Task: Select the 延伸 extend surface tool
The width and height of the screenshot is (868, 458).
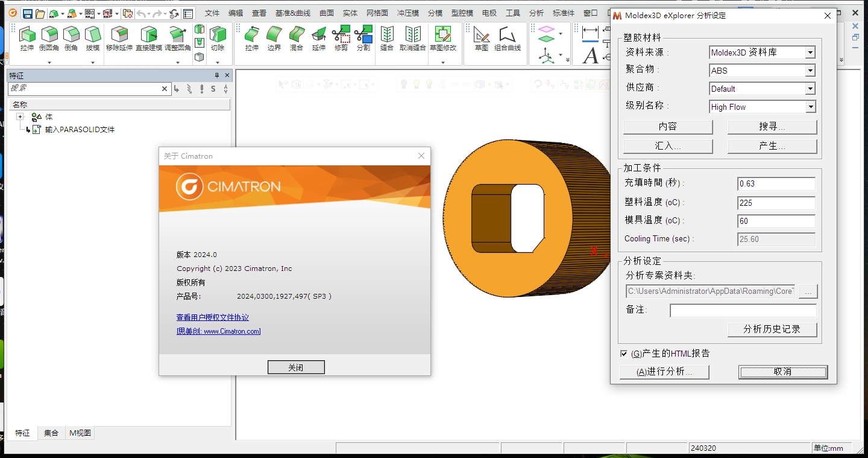Action: (319, 39)
